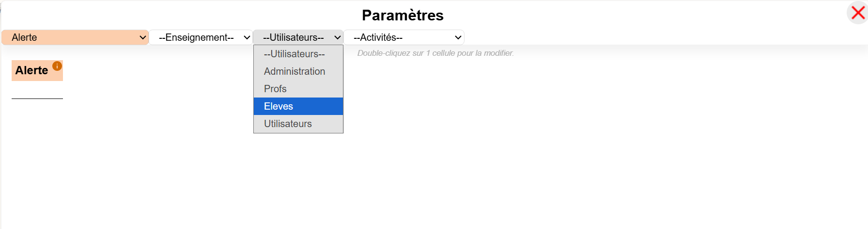Click the chevron arrow of the Alerte selector
The image size is (868, 229).
coord(143,37)
